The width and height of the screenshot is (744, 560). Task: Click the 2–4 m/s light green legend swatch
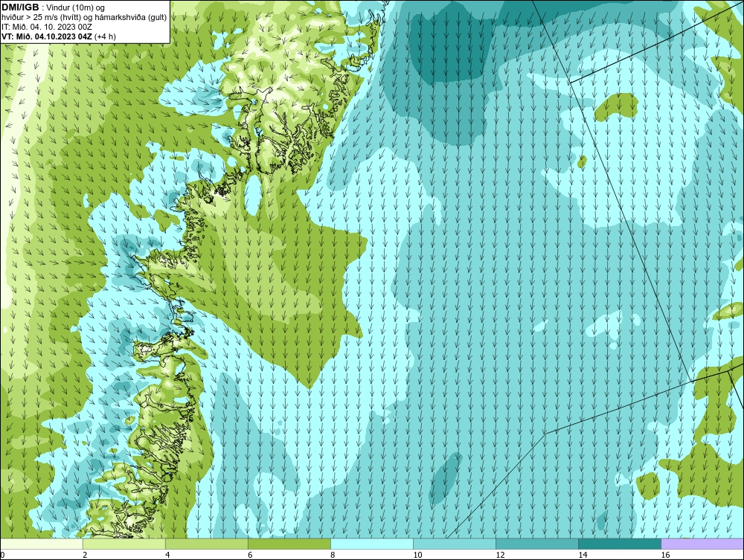point(124,544)
